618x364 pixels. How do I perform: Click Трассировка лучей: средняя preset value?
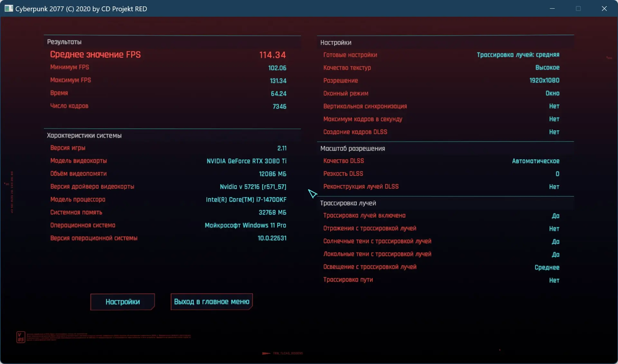[x=518, y=55]
